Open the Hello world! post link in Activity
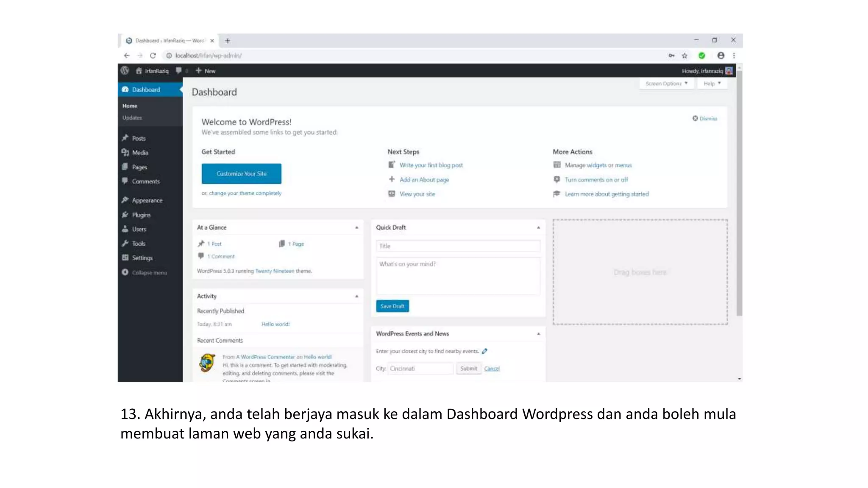 coord(275,324)
